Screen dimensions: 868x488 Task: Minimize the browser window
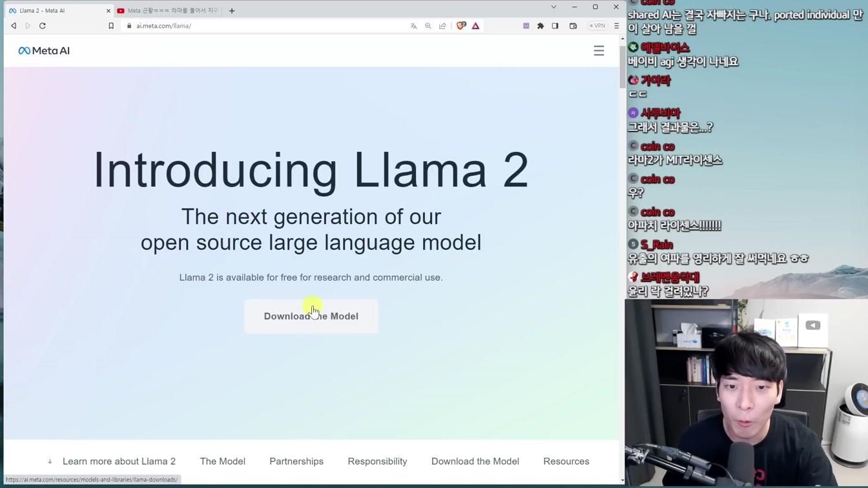(x=574, y=7)
